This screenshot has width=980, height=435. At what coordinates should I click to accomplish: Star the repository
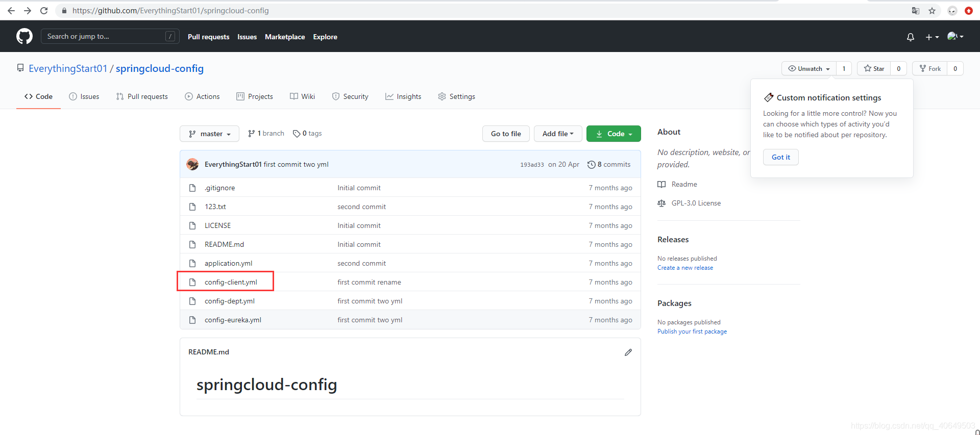click(x=874, y=68)
